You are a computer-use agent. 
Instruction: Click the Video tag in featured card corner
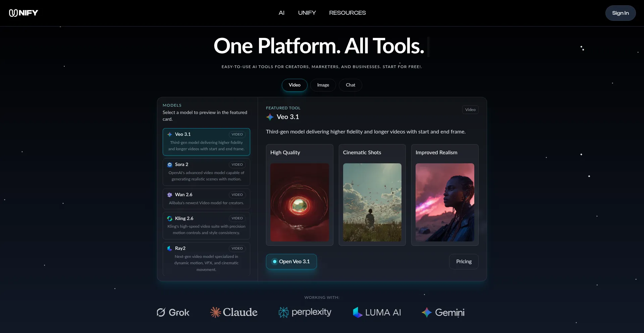[470, 110]
